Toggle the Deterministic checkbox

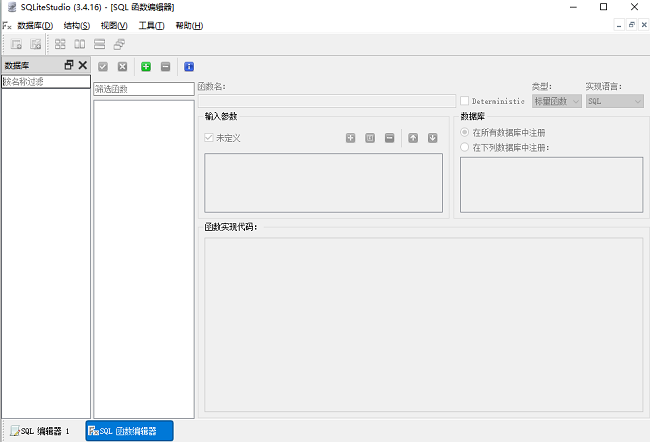(465, 101)
